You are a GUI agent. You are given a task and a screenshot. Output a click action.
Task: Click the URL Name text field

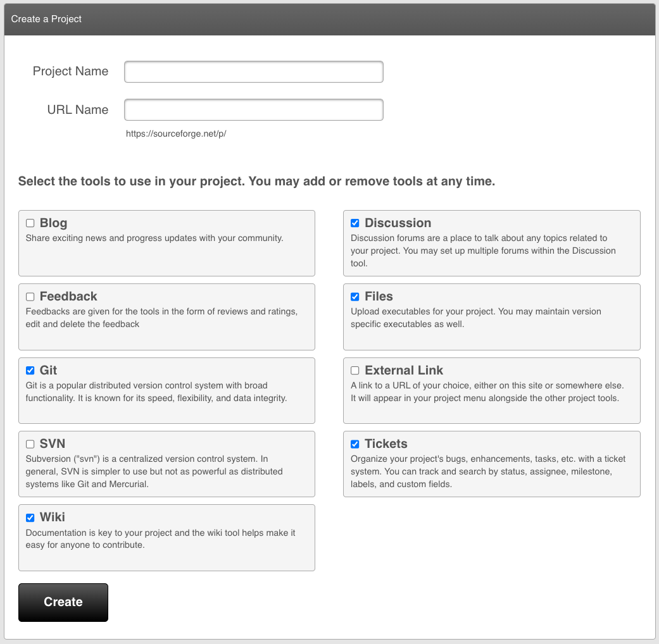[x=253, y=109]
